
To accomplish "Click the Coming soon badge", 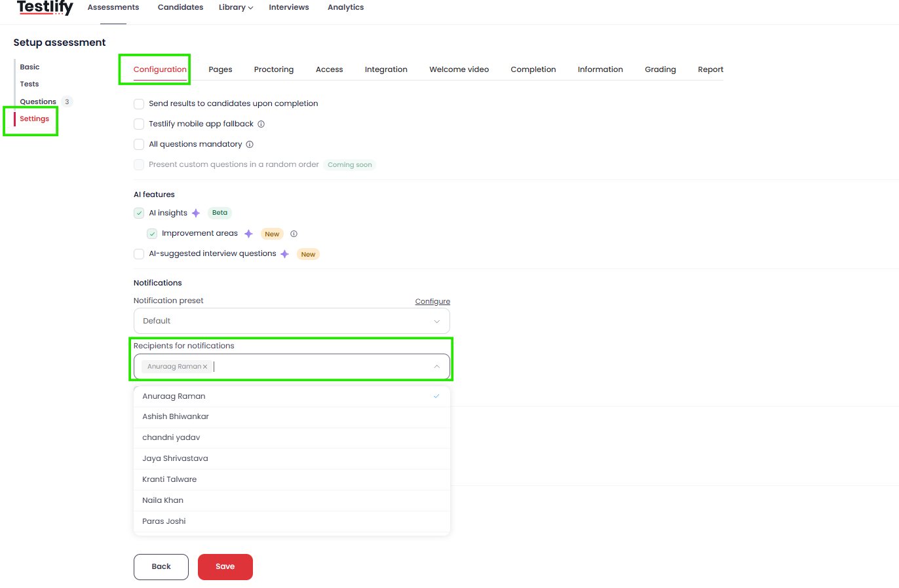I will point(350,165).
